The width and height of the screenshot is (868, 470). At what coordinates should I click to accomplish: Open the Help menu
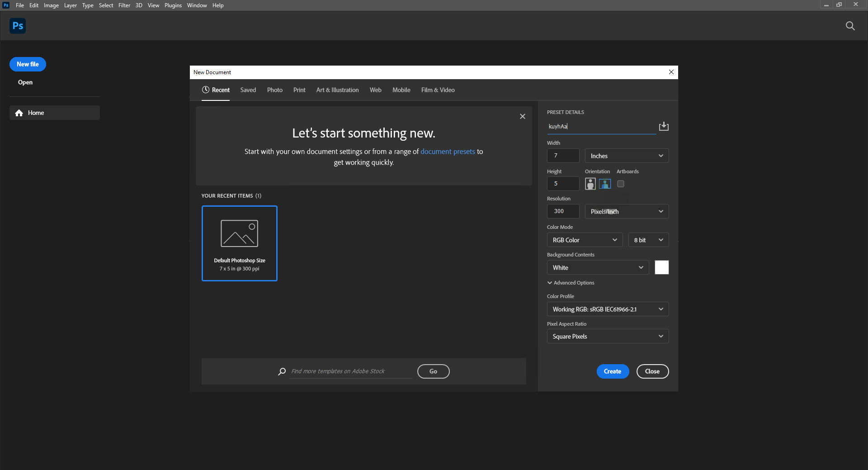[218, 5]
